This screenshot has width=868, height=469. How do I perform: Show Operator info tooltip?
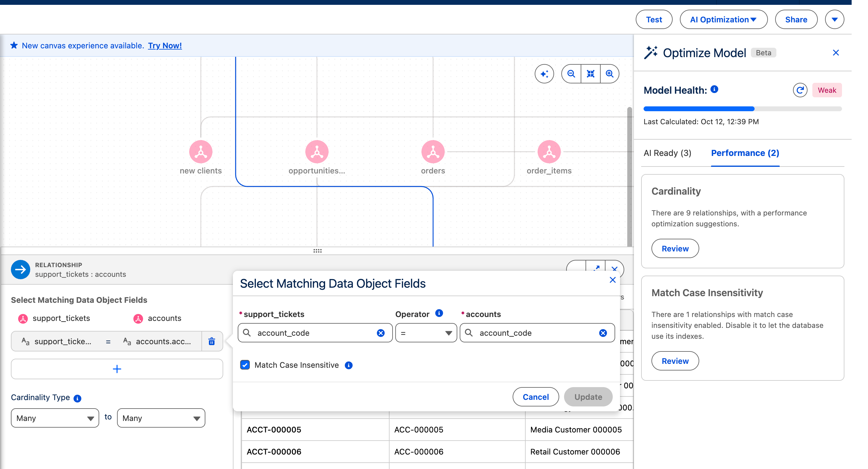tap(439, 313)
